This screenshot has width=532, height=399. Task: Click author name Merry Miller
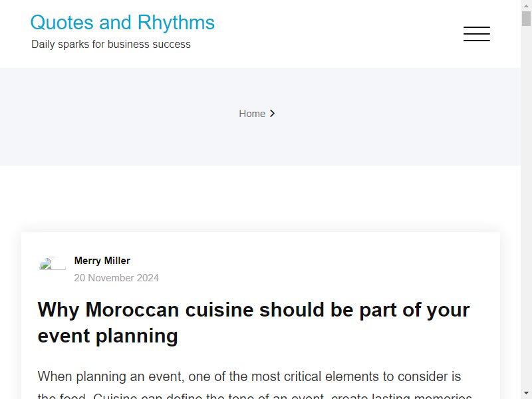point(102,261)
